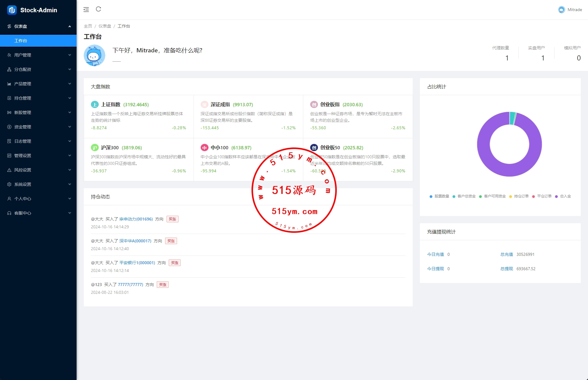Open the 风控设置 menu item

(x=38, y=170)
